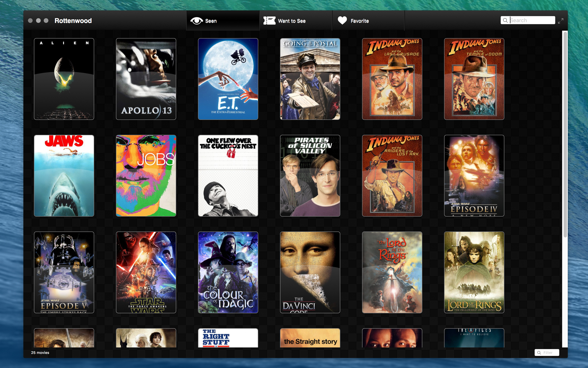Focus the Filter field at bottom
Screen dimensions: 588x368
[547, 353]
